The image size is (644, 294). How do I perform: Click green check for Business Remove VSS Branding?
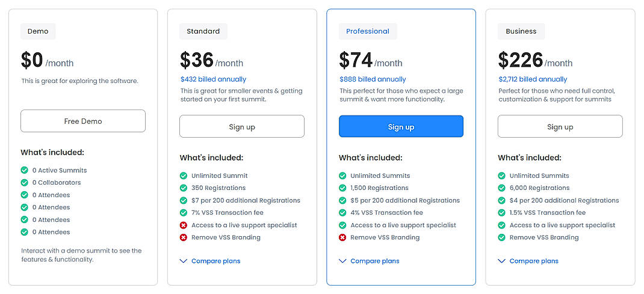click(501, 237)
